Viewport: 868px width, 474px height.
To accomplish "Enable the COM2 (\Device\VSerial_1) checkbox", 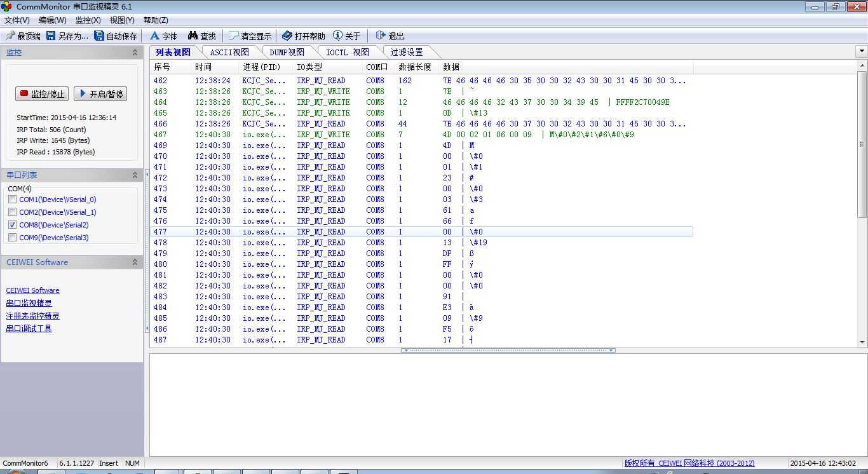I will 13,212.
